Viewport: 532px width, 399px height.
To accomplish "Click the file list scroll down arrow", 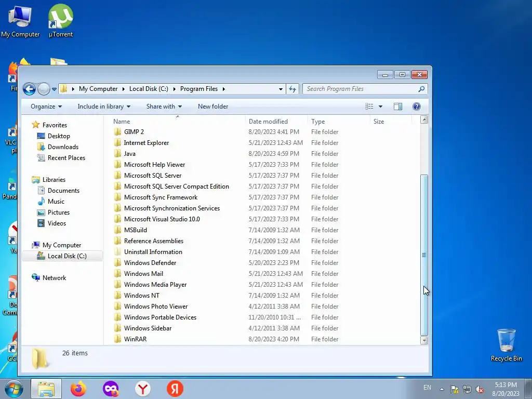I will pyautogui.click(x=424, y=340).
